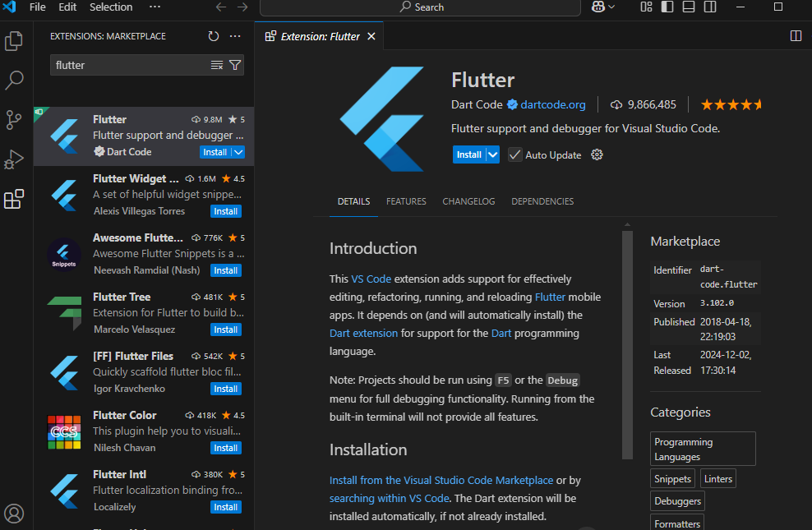This screenshot has height=530, width=812.
Task: Clear the extensions search results
Action: coord(216,65)
